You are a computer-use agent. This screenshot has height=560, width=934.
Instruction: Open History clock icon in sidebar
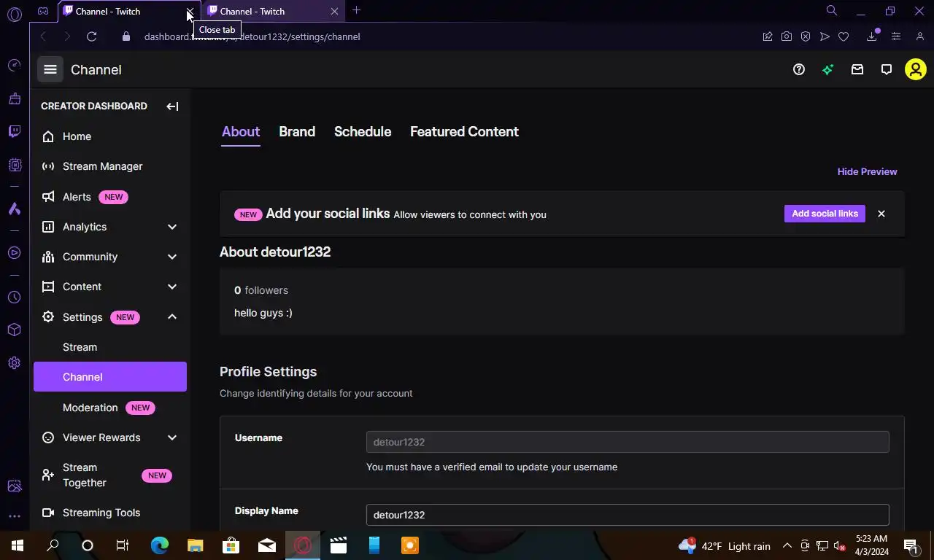[14, 297]
